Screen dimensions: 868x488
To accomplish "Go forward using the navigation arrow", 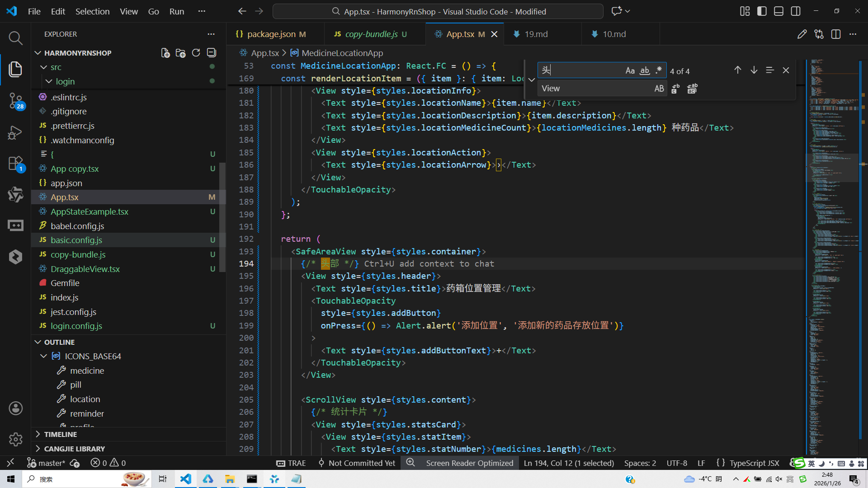I will pos(259,11).
